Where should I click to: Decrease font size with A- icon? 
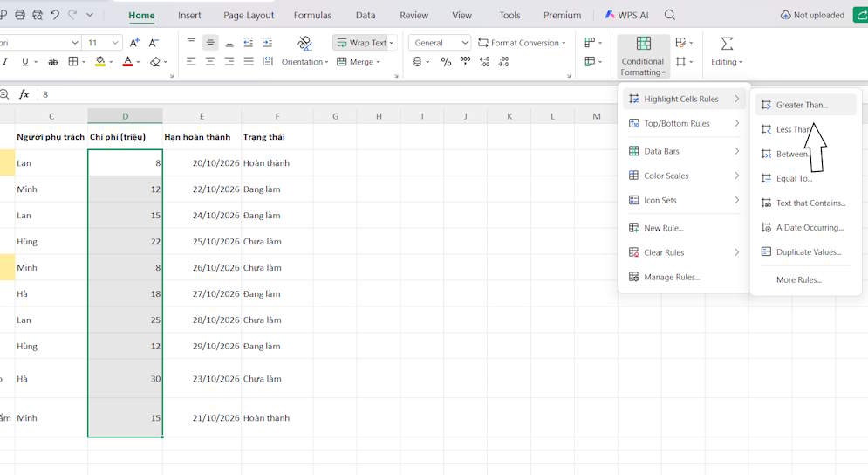154,43
